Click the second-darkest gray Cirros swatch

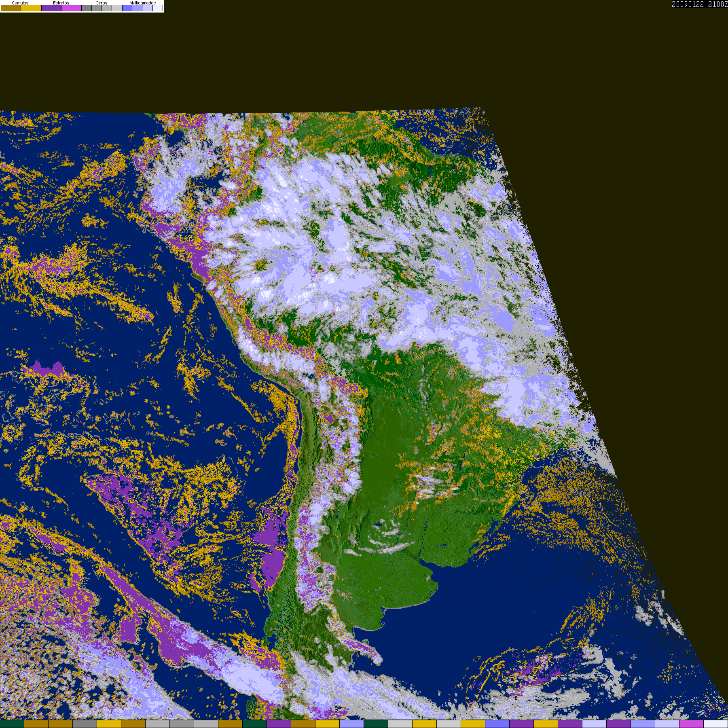pos(97,8)
